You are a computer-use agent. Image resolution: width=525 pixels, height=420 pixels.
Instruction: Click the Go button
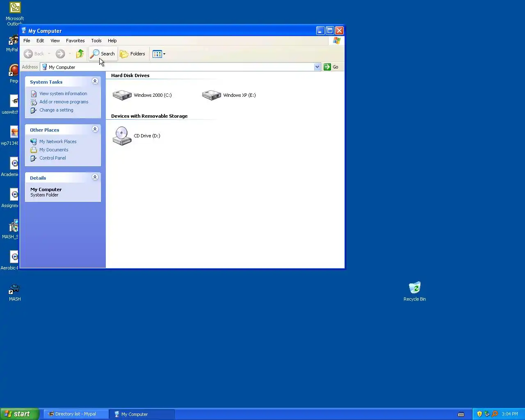(x=331, y=67)
